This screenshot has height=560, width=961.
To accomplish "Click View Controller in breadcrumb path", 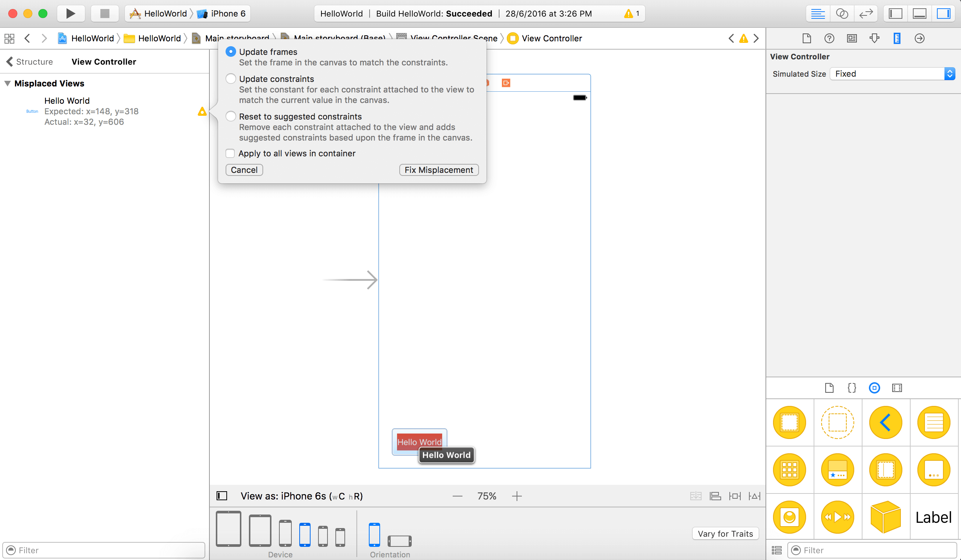I will click(x=552, y=38).
